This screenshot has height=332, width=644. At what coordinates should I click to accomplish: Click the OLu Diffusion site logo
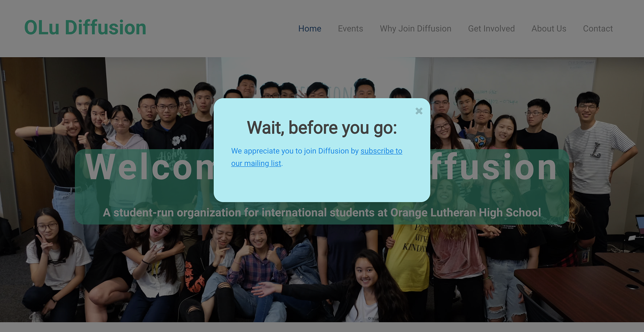click(85, 28)
